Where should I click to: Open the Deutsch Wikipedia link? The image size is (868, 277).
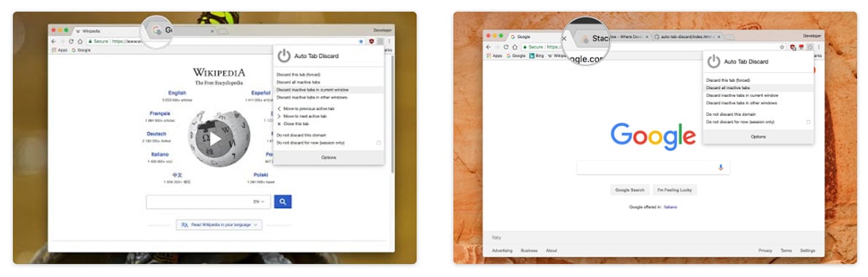[x=157, y=134]
